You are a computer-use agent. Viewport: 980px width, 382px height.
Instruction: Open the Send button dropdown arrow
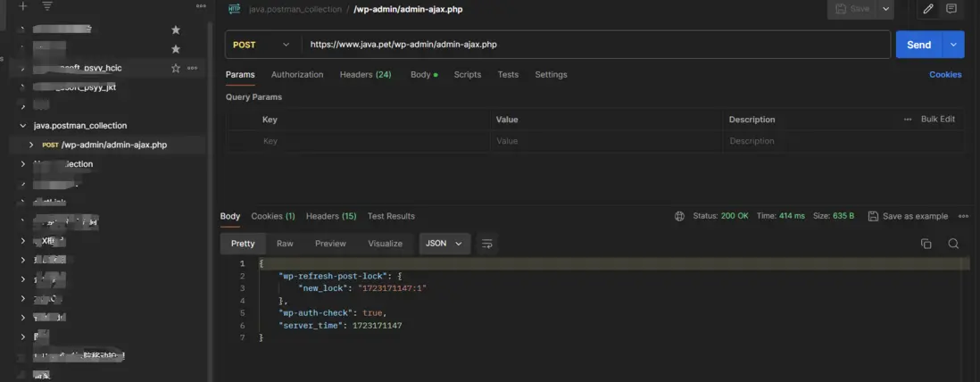pyautogui.click(x=955, y=45)
